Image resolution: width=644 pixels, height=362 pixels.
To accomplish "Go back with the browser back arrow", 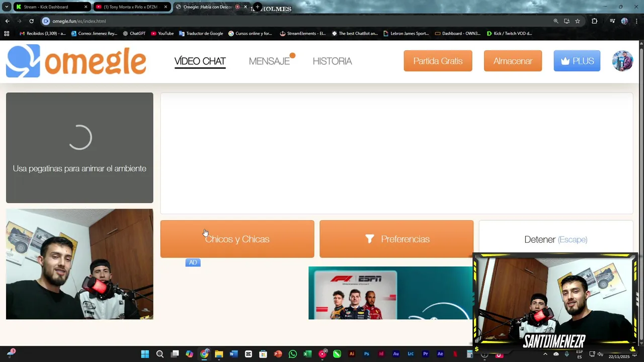I will [x=7, y=21].
